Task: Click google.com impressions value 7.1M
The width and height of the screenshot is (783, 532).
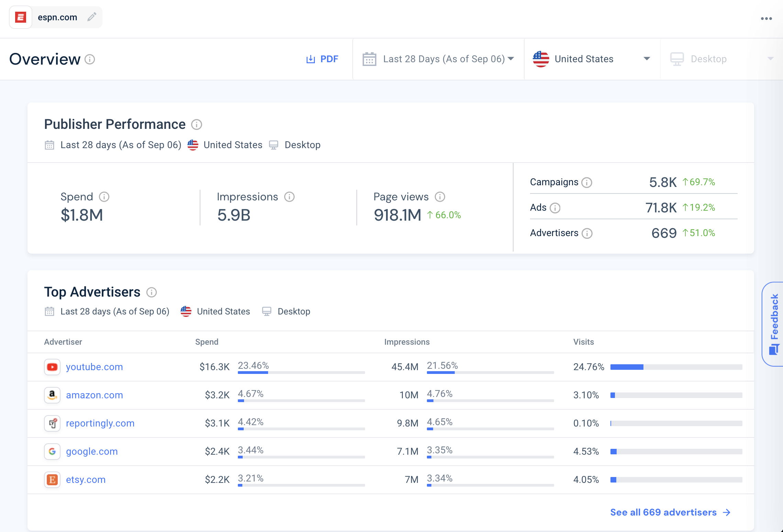Action: click(408, 452)
